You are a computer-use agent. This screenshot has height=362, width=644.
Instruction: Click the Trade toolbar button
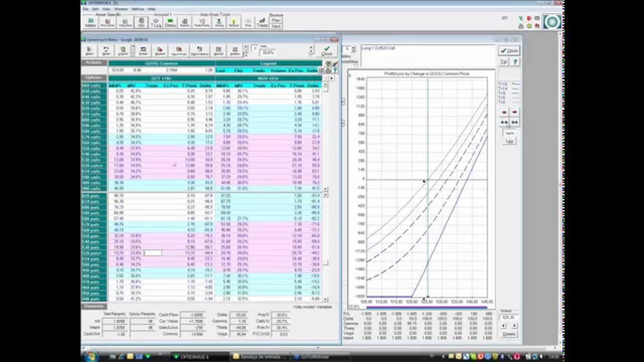[x=262, y=22]
